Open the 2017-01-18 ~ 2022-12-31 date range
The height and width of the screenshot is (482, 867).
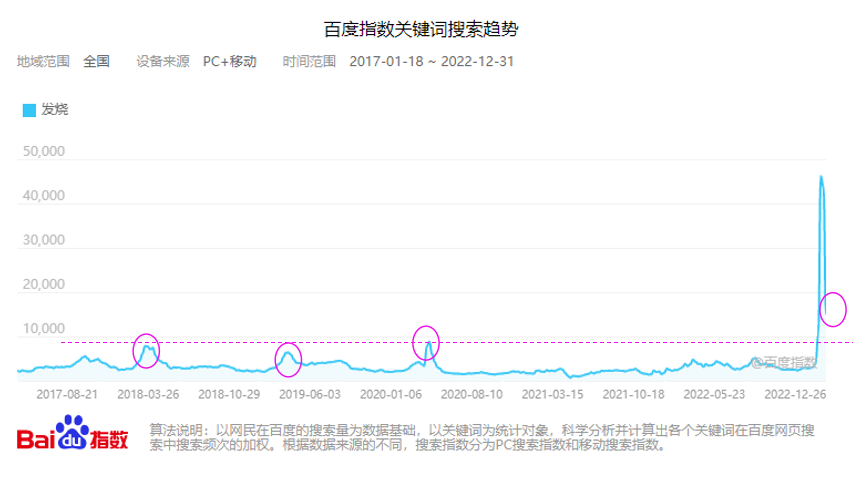(432, 61)
